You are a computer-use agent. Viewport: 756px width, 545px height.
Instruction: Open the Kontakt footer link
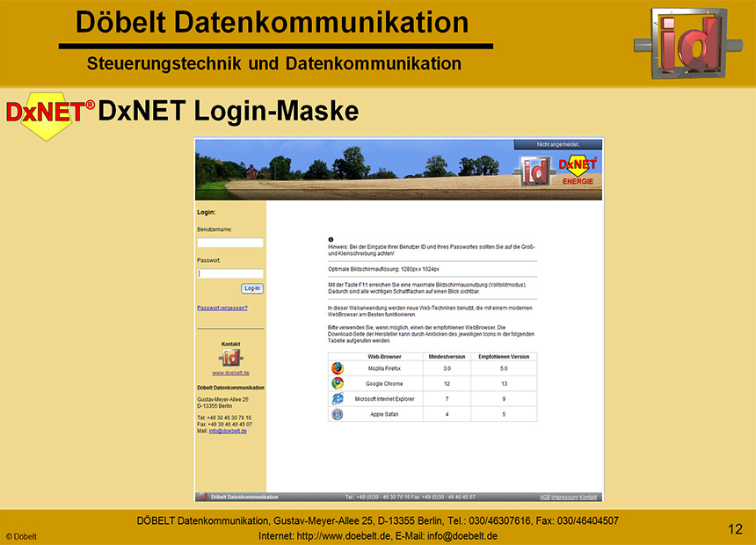point(588,498)
